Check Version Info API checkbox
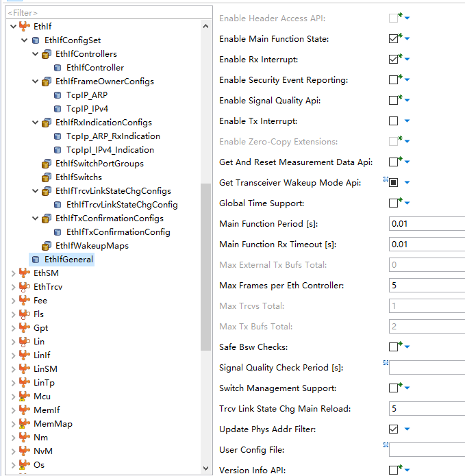The image size is (465, 476). tap(393, 470)
